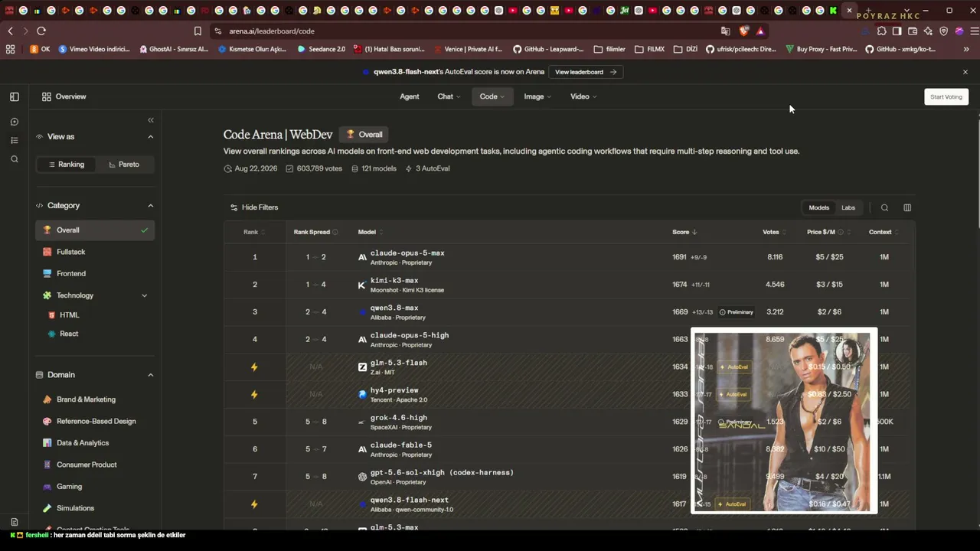
Task: Open the Leo AI sparkle icon
Action: tap(928, 31)
